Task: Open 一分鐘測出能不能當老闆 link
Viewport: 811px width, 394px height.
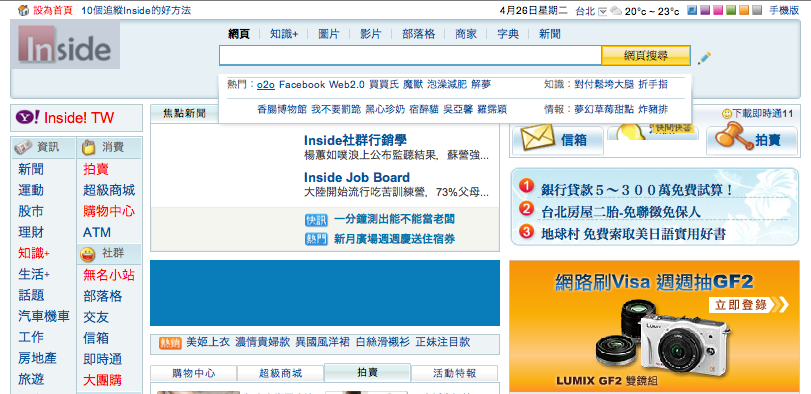Action: coord(395,219)
